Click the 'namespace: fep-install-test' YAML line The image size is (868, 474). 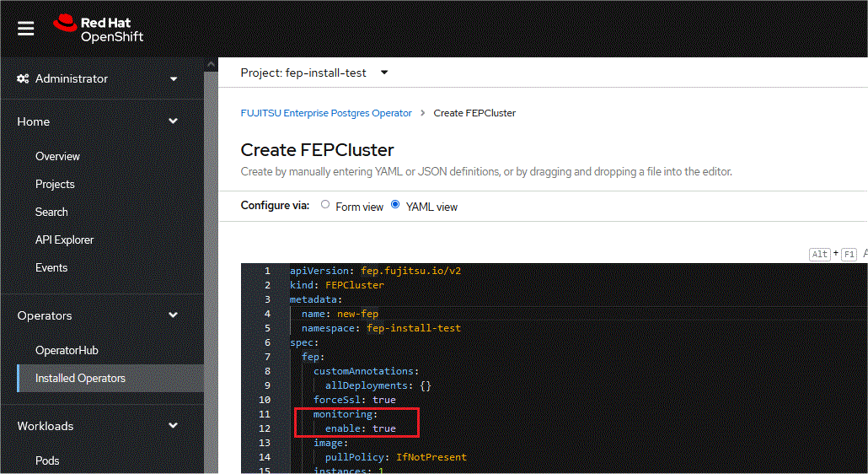pos(381,328)
